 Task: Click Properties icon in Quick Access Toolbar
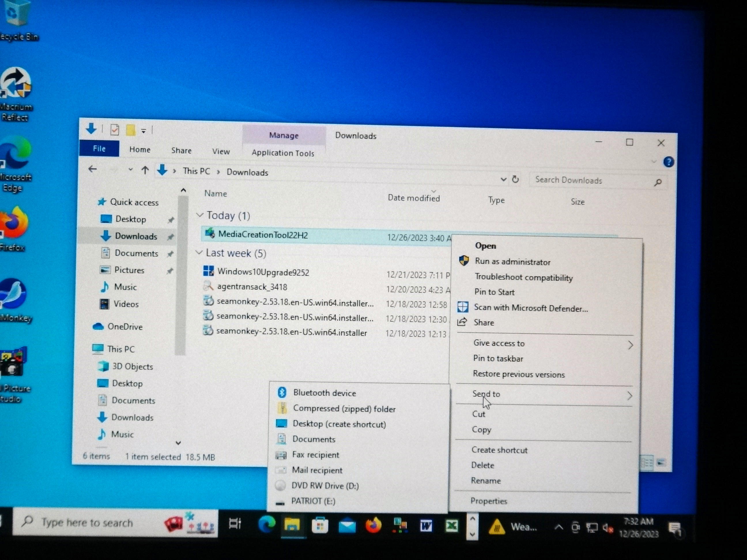114,130
